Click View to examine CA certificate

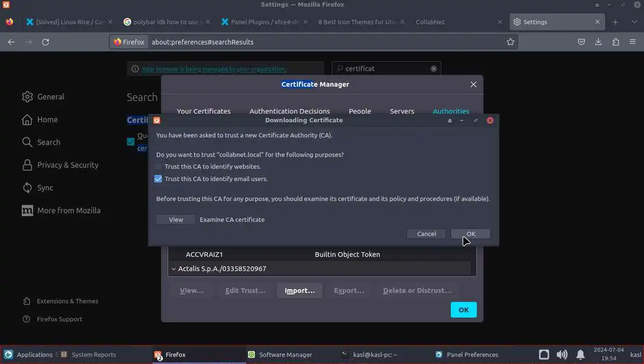[176, 219]
